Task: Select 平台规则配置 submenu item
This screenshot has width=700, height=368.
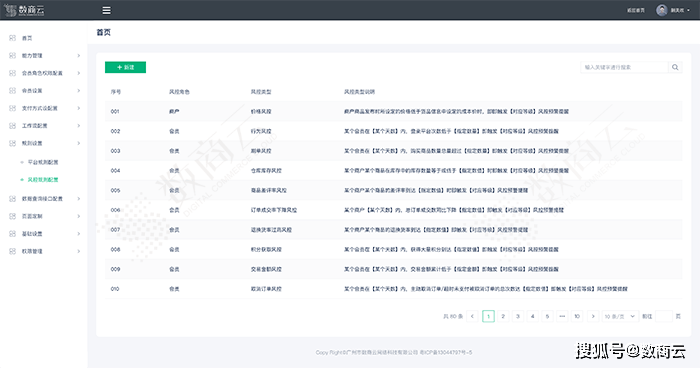Action: pyautogui.click(x=43, y=162)
